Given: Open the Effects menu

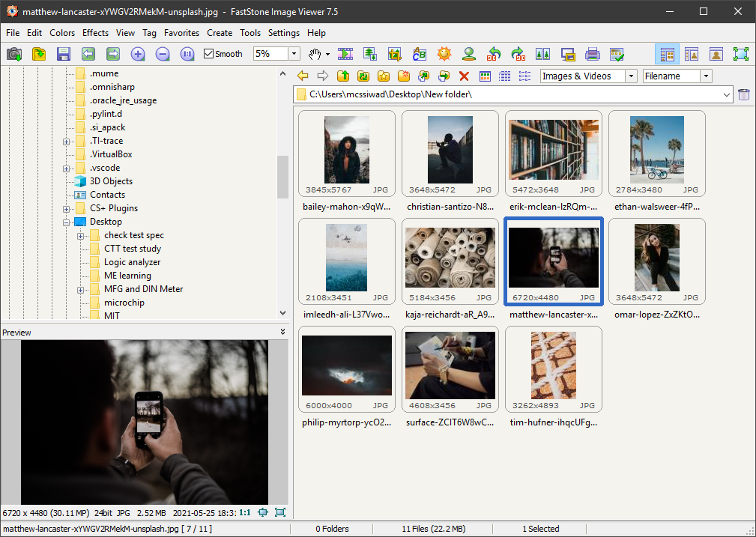Looking at the screenshot, I should [95, 33].
